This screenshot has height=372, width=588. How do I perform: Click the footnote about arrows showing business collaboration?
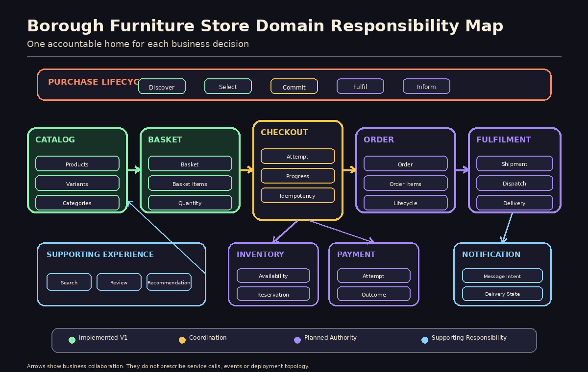pyautogui.click(x=168, y=366)
